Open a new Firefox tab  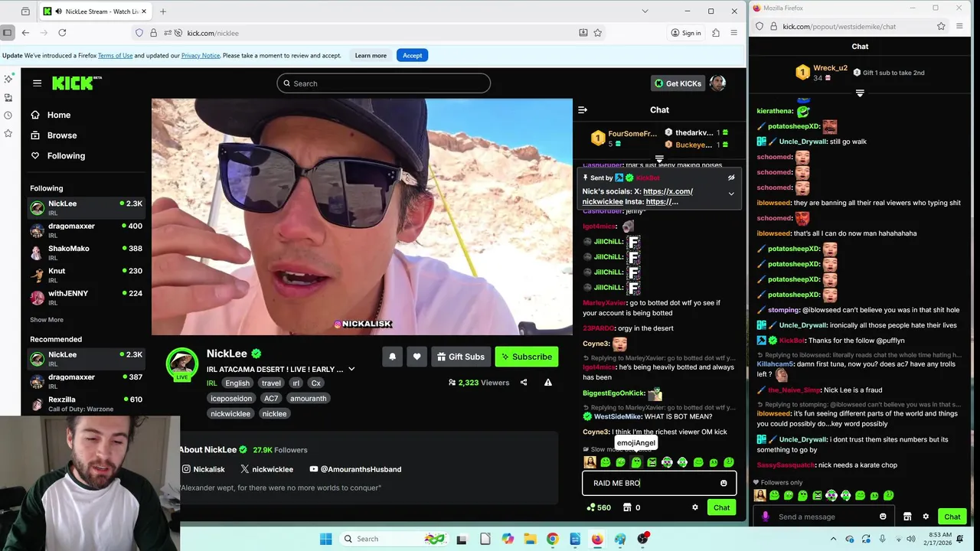(163, 11)
